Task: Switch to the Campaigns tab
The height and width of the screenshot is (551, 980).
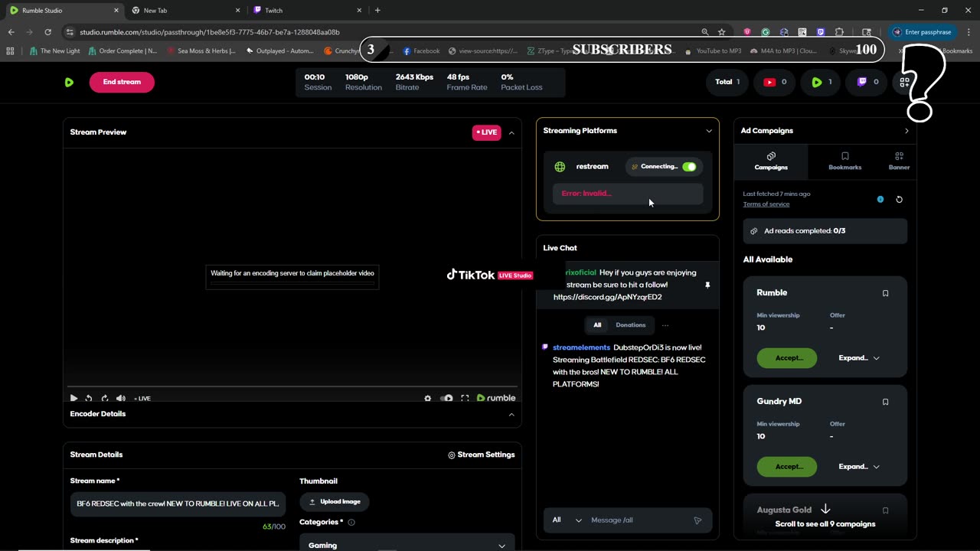Action: pyautogui.click(x=771, y=161)
